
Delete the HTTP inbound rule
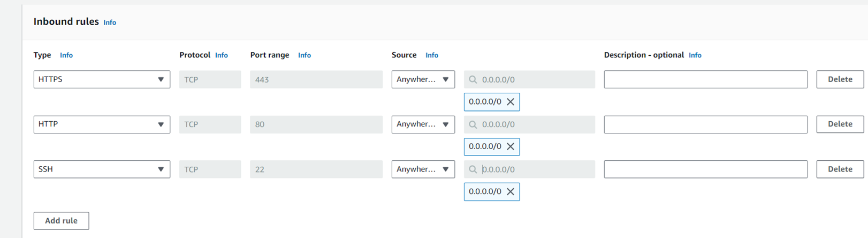[x=840, y=124]
